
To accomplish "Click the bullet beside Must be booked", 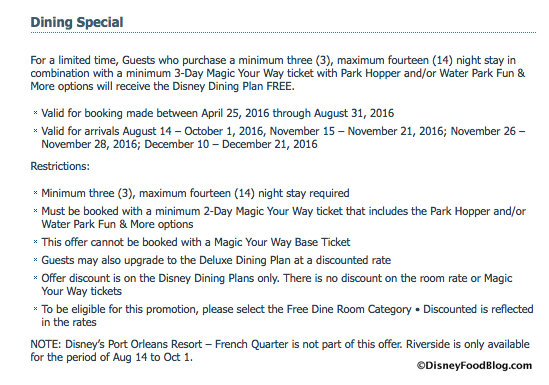I will tap(35, 211).
